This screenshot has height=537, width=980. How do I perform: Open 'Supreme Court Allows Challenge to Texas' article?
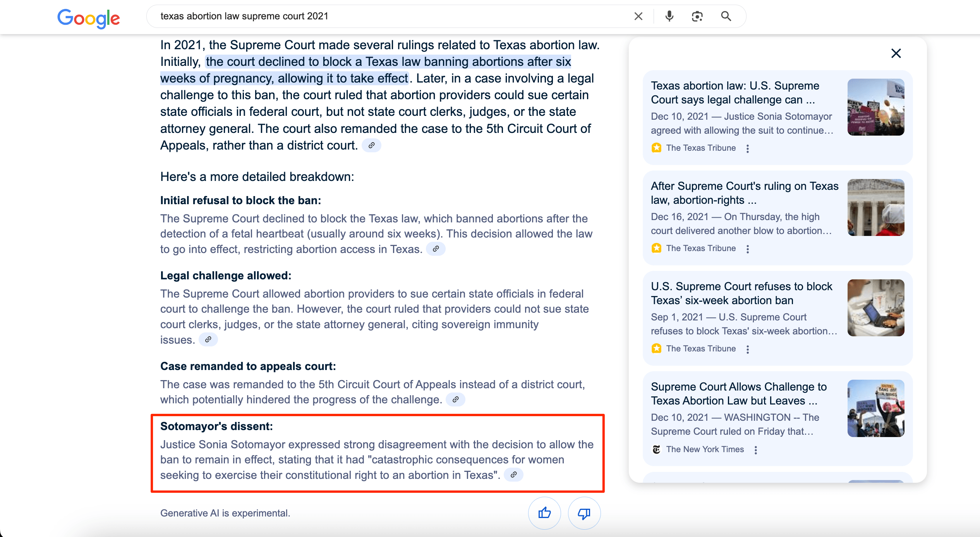pyautogui.click(x=739, y=394)
